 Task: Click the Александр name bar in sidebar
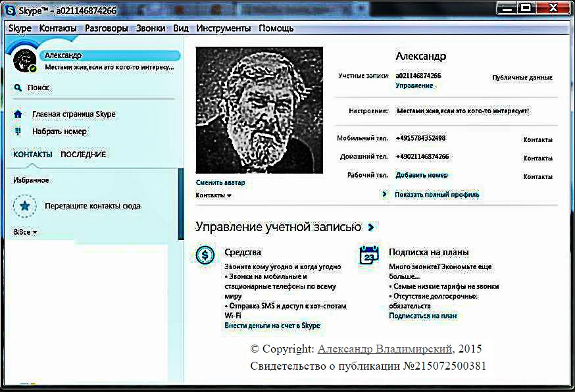110,55
